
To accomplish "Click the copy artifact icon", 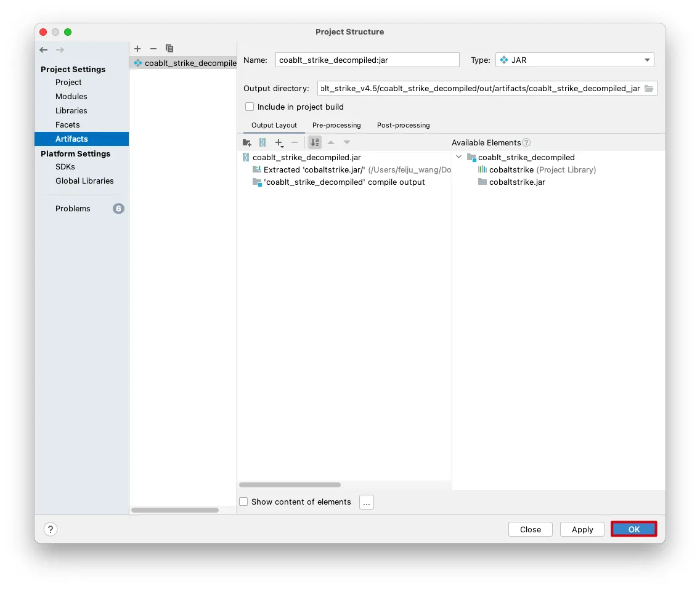I will tap(169, 49).
